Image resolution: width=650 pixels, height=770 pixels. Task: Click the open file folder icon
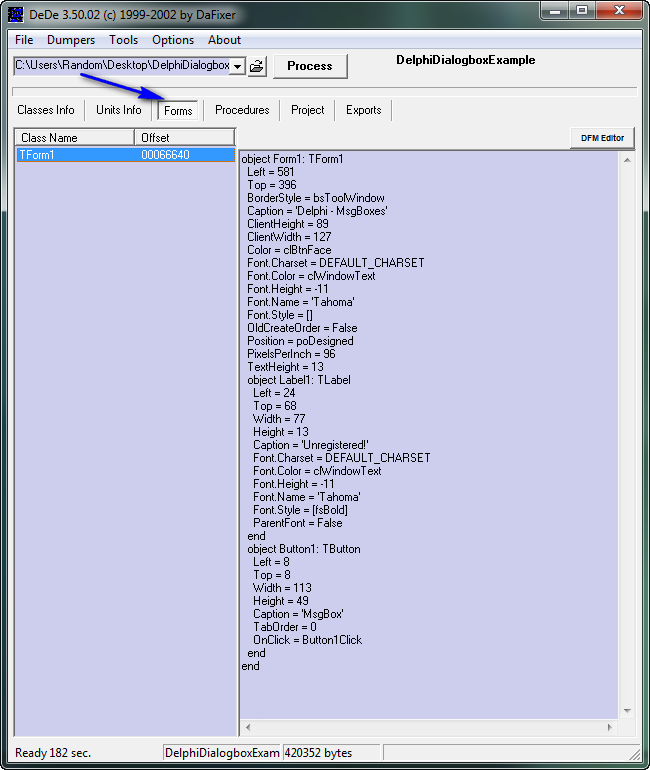(x=256, y=66)
